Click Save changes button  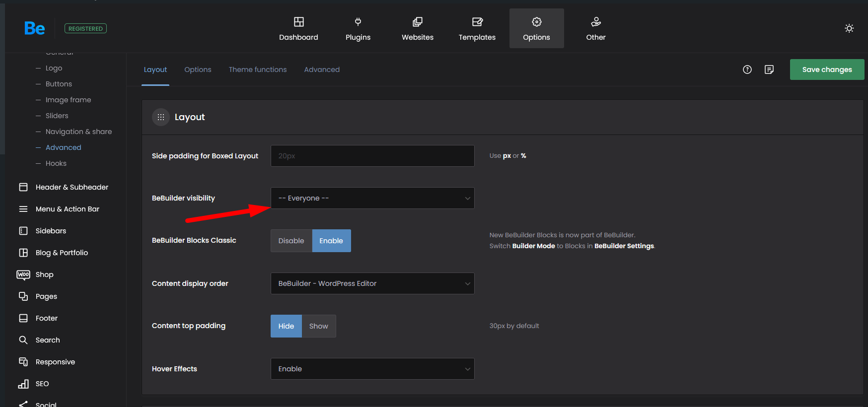(827, 69)
